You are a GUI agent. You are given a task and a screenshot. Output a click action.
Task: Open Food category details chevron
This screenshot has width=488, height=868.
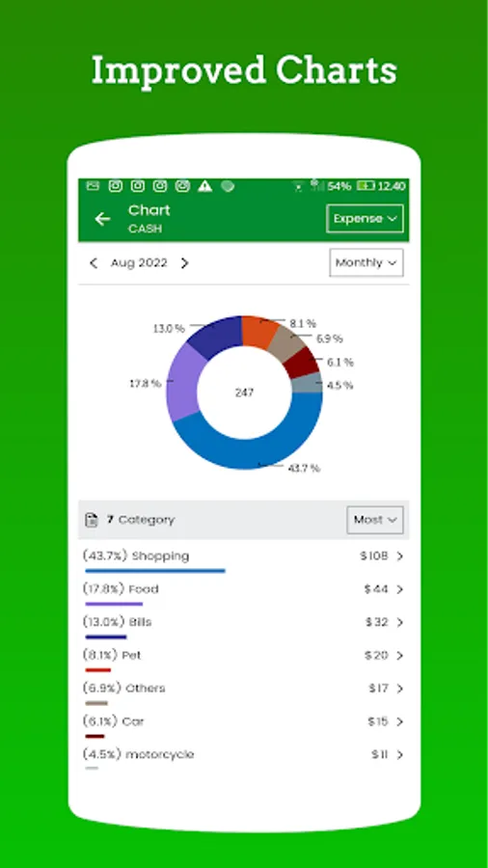click(400, 589)
